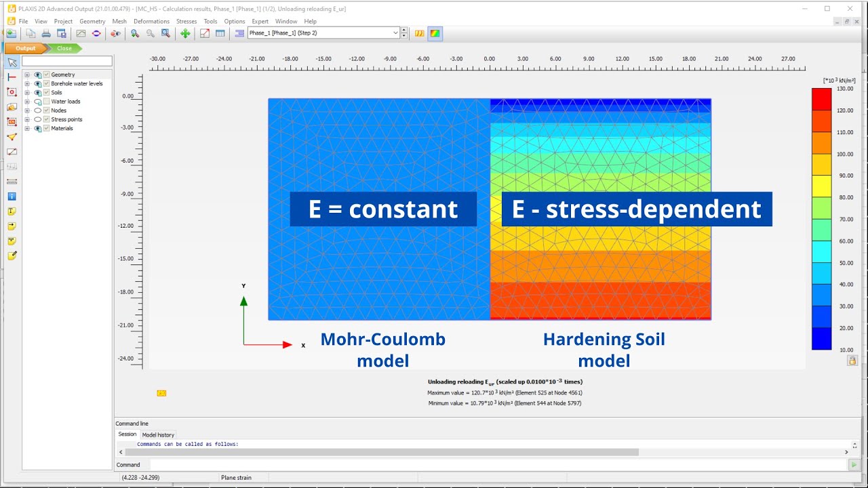Expand the Soils tree node
868x488 pixels.
pos(27,93)
